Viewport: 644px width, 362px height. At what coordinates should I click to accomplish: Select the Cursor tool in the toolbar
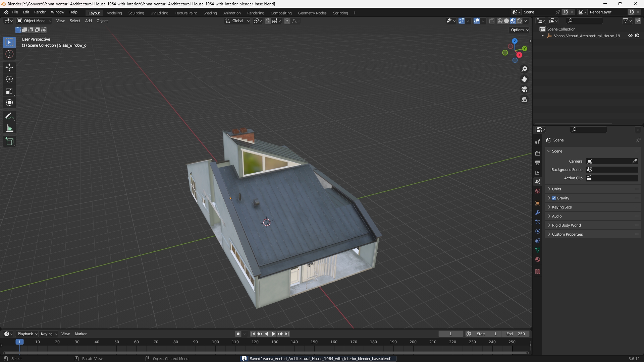9,54
